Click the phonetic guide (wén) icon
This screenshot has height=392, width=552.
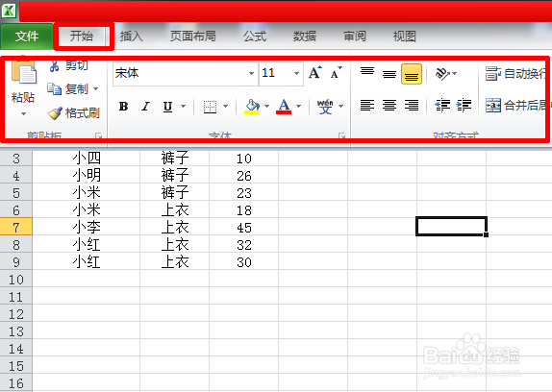click(x=325, y=107)
